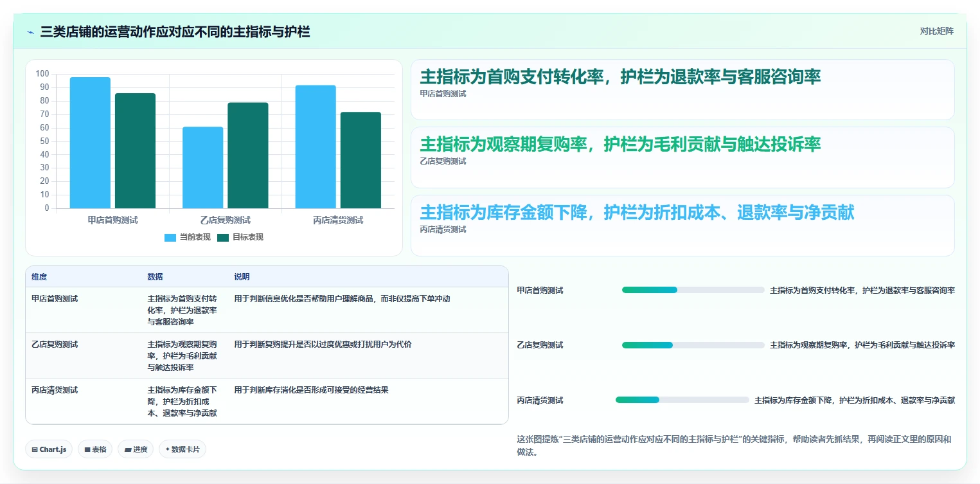The width and height of the screenshot is (980, 484).
Task: Toggle the 目标表现 legend swatch
Action: point(223,237)
